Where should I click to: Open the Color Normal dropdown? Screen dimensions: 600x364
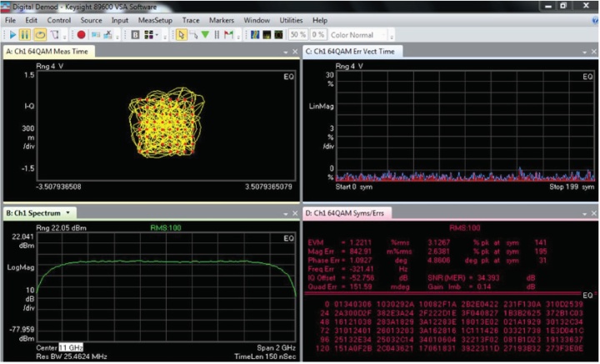[357, 35]
